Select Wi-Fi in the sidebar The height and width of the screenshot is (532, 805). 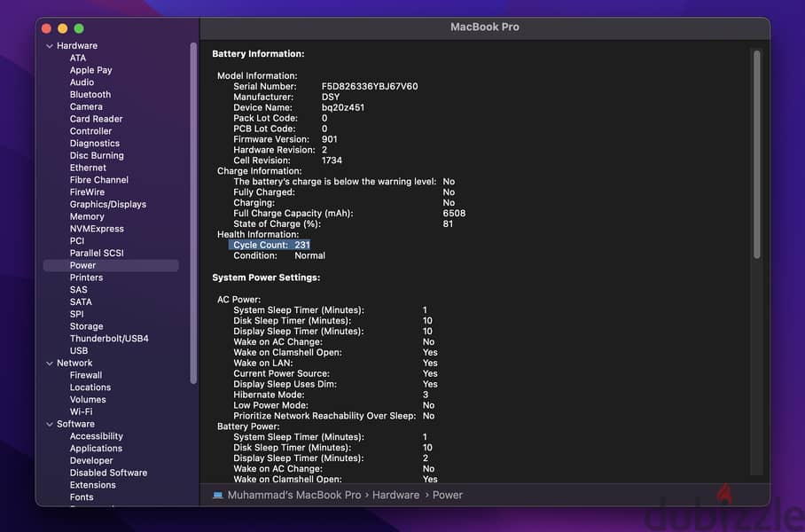(81, 411)
